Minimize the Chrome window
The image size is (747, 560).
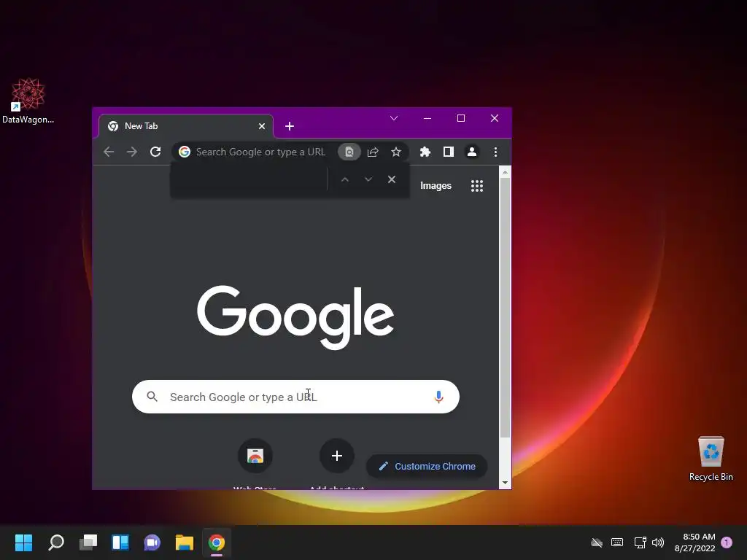pos(427,118)
